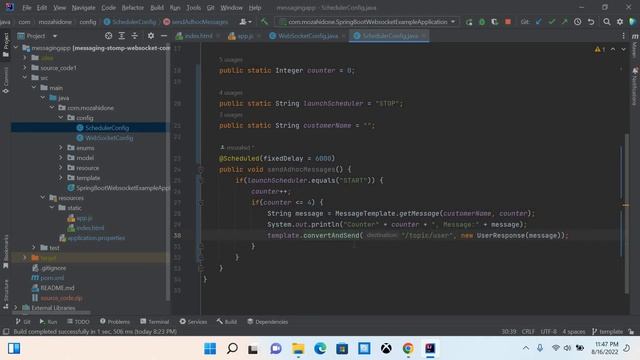Git rollback undo arrow icon
The width and height of the screenshot is (640, 360).
pyautogui.click(x=591, y=22)
